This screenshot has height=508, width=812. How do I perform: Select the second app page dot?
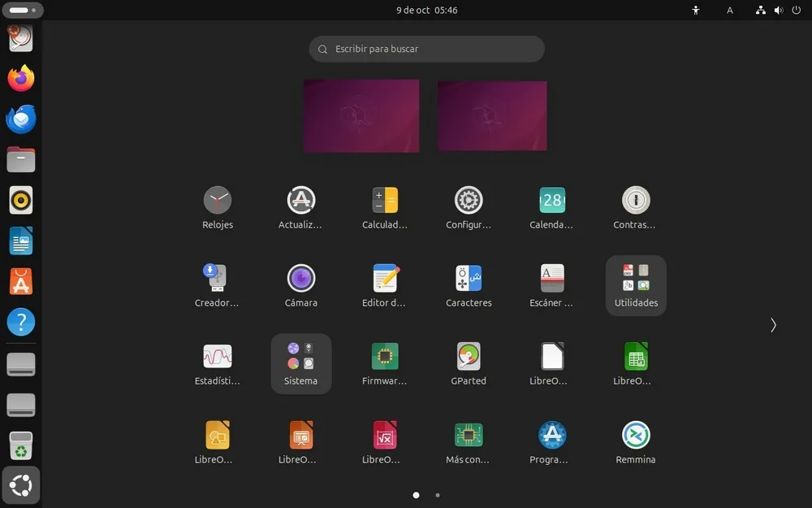tap(438, 494)
